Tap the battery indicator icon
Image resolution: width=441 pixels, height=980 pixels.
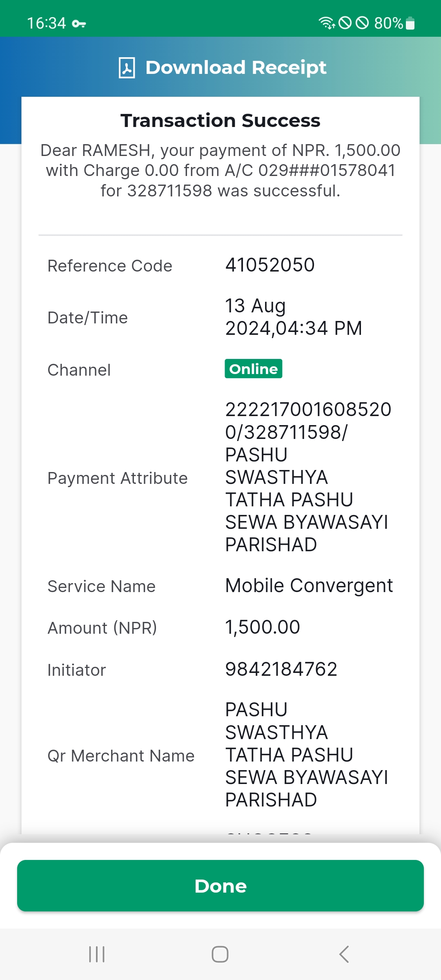[x=410, y=23]
